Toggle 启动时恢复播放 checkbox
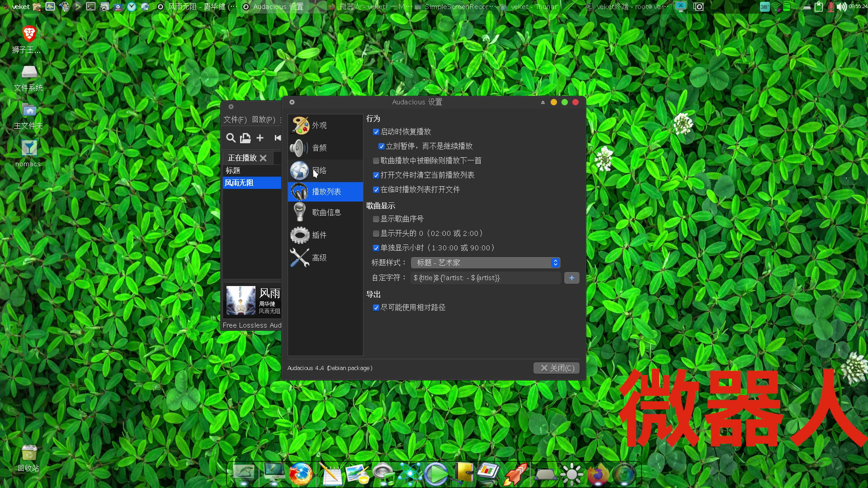The height and width of the screenshot is (488, 868). [x=376, y=132]
